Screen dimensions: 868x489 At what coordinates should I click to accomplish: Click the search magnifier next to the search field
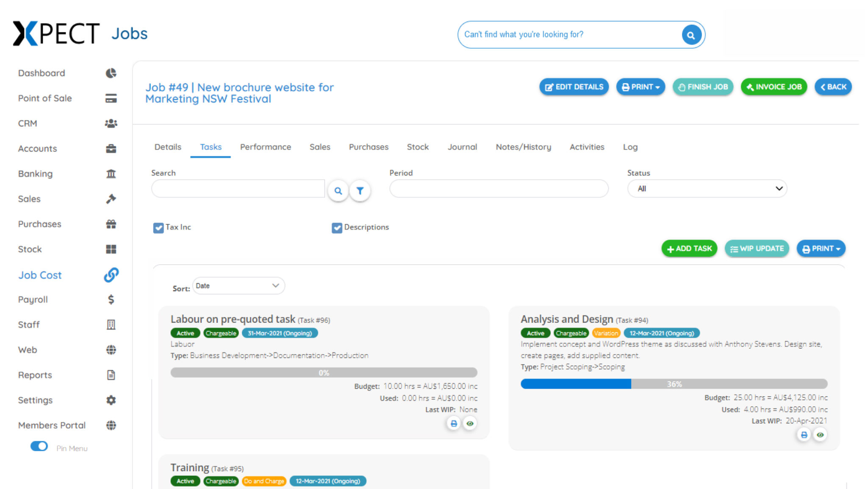click(x=338, y=191)
